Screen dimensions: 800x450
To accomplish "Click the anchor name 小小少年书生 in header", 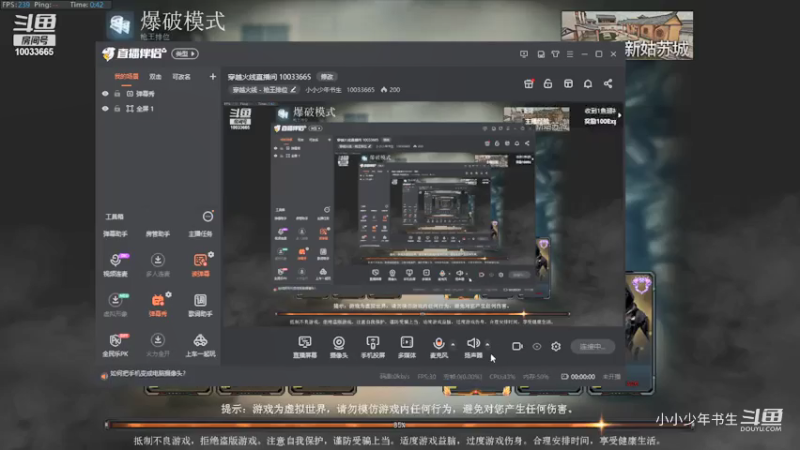I will [323, 90].
